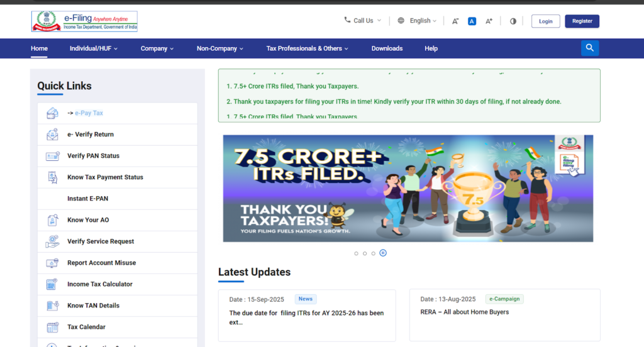Click the search magnifier icon
This screenshot has width=644, height=347.
589,48
